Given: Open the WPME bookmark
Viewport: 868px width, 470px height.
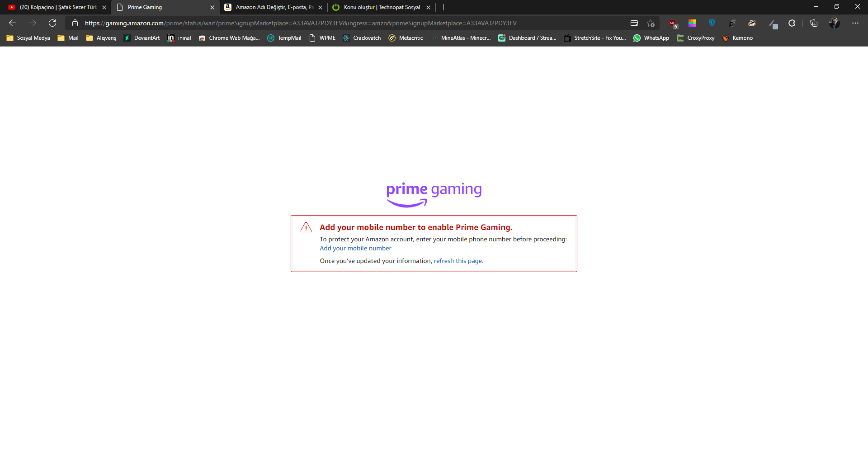Looking at the screenshot, I should 322,38.
